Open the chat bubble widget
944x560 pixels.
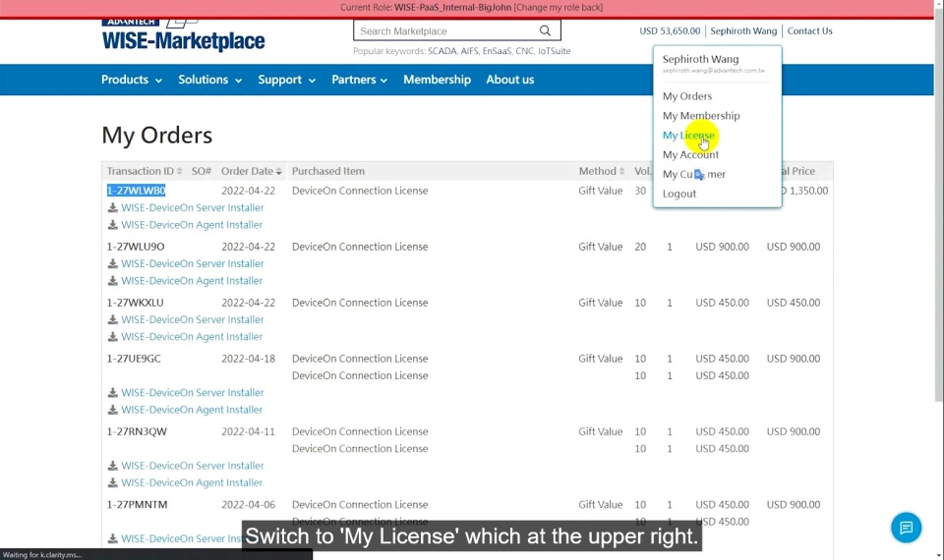coord(906,528)
